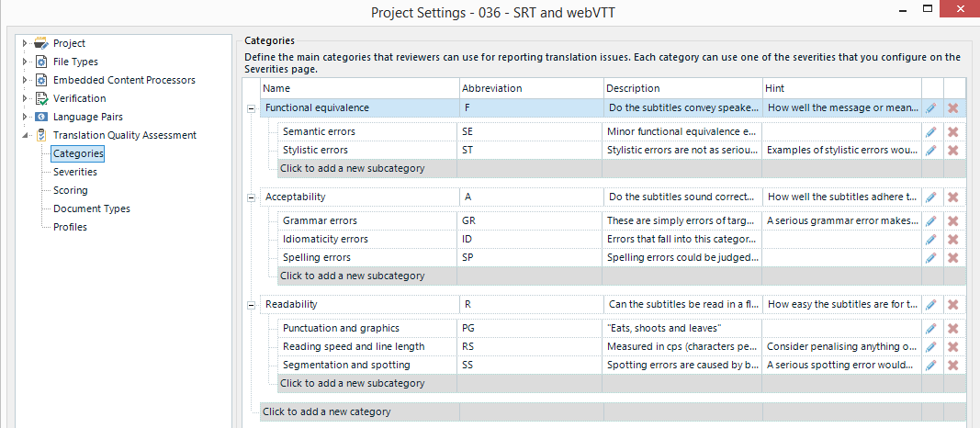The height and width of the screenshot is (428, 980).
Task: Delete the Stylistic errors subcategory
Action: pos(953,150)
